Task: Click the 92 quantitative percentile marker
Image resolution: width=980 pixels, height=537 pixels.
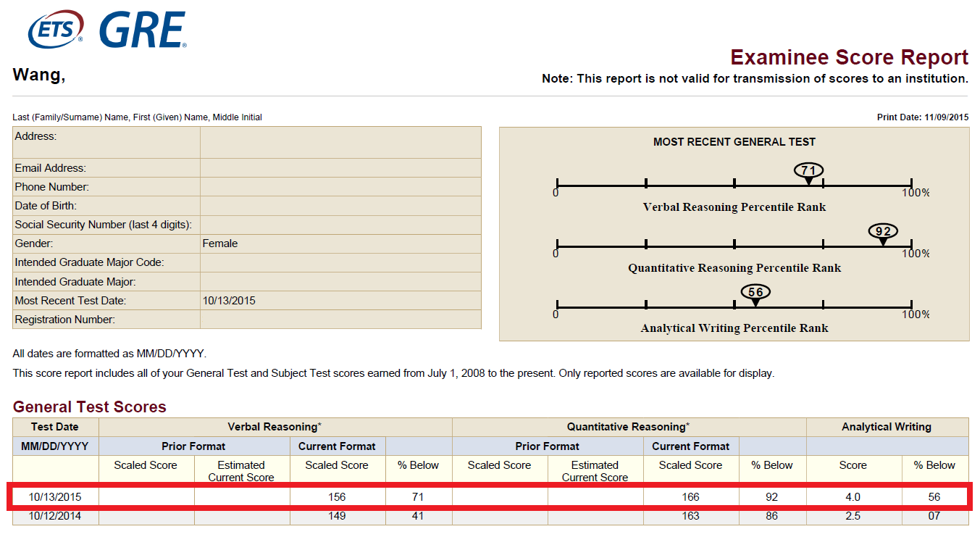Action: pyautogui.click(x=883, y=233)
